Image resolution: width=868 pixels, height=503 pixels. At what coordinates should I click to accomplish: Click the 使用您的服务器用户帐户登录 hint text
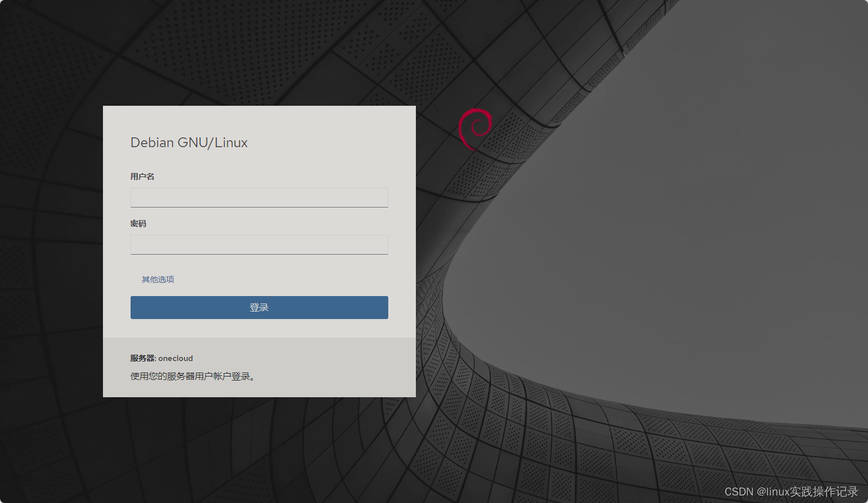(x=193, y=377)
